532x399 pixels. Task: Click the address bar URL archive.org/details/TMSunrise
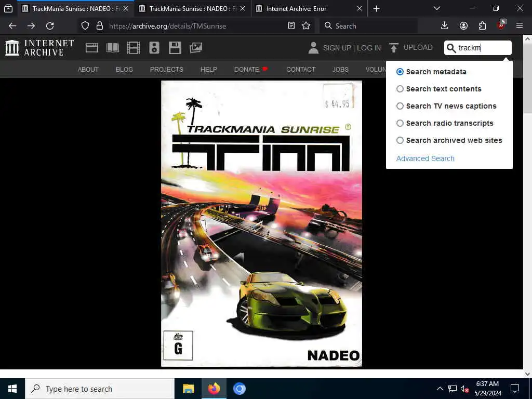pyautogui.click(x=168, y=26)
